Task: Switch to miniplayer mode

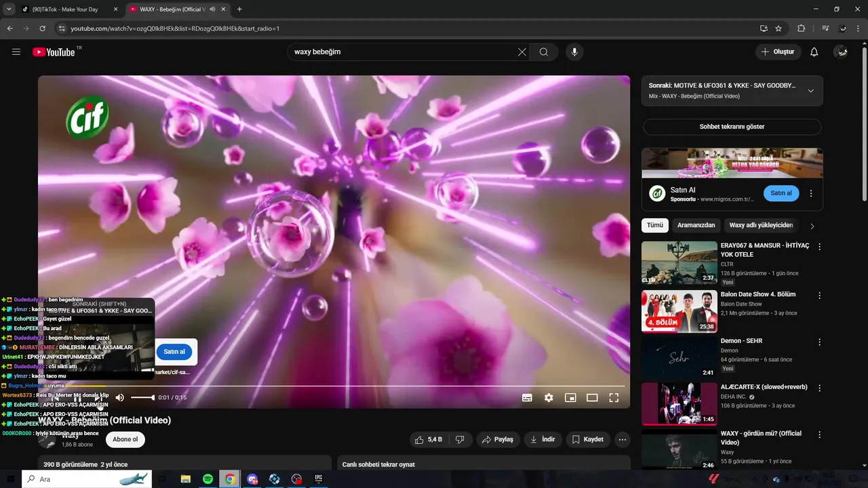Action: pyautogui.click(x=570, y=398)
